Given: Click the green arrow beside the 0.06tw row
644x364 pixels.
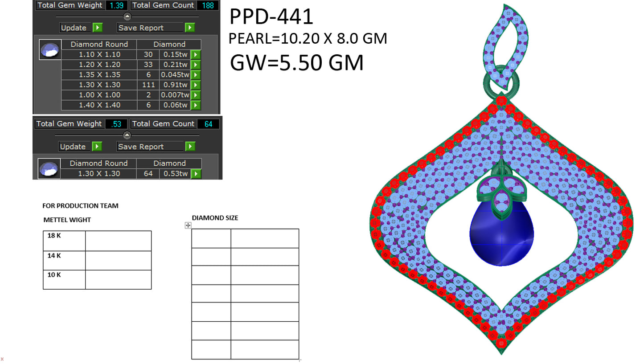Looking at the screenshot, I should [195, 105].
